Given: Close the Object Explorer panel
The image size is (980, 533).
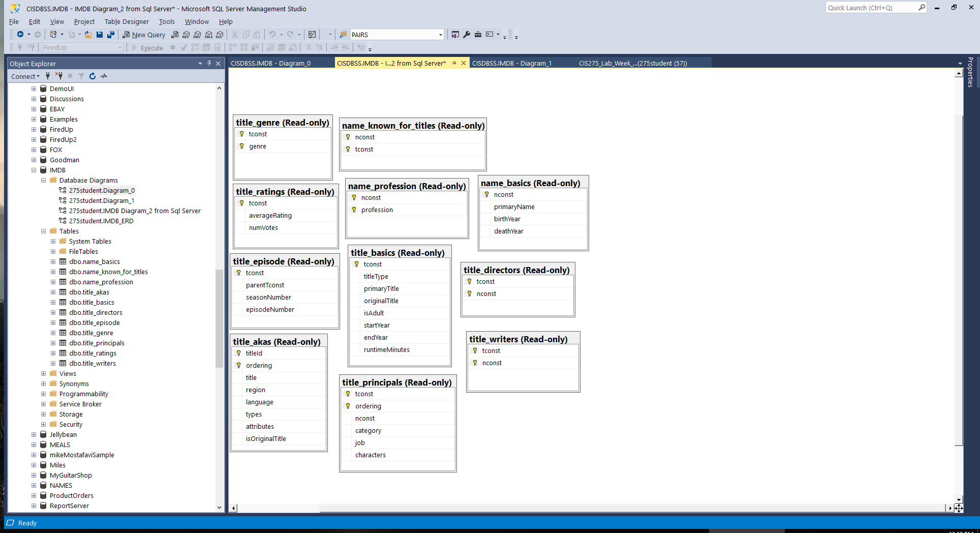Looking at the screenshot, I should [x=218, y=64].
